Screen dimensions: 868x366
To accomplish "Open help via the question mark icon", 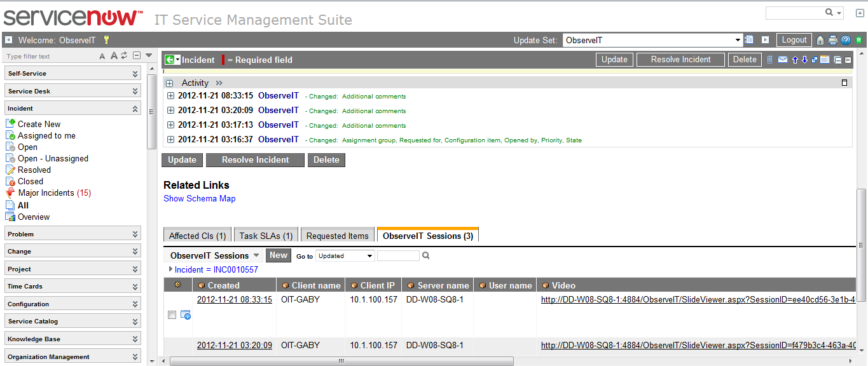I will coord(846,40).
